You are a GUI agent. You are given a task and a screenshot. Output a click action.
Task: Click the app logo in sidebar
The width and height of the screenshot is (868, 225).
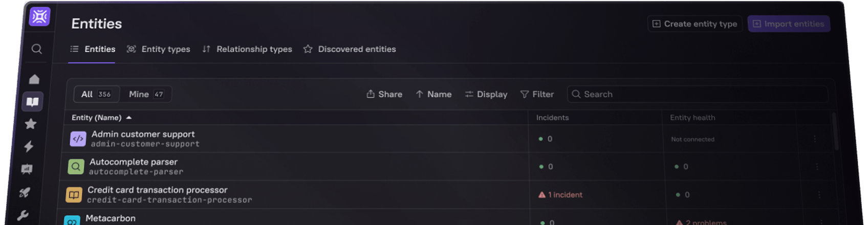point(39,17)
